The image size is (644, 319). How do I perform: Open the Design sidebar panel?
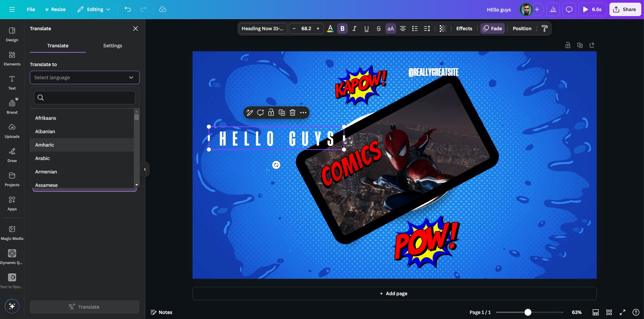point(12,34)
